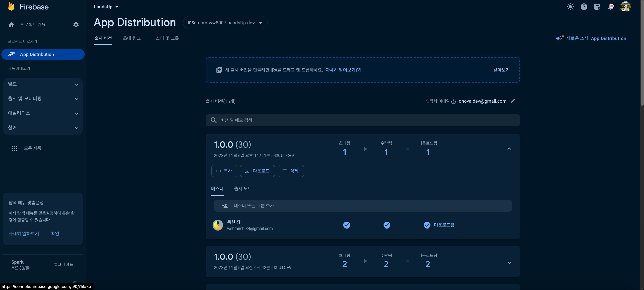644x290 pixels.
Task: Click the Firebase logo icon
Action: tap(11, 7)
